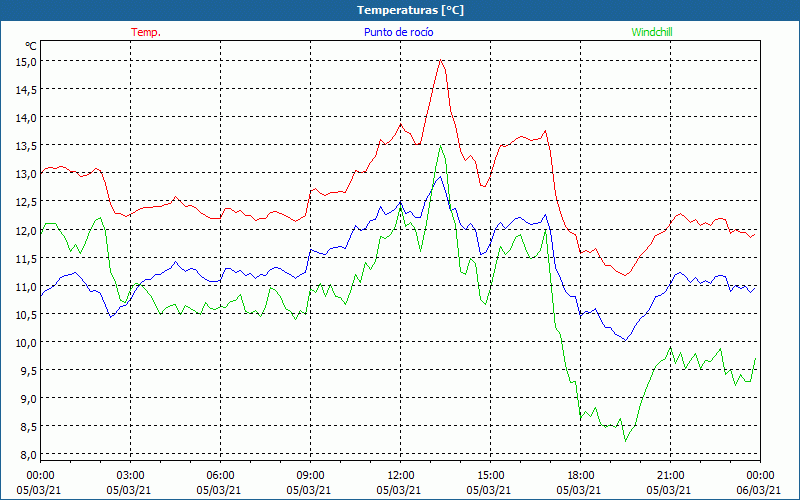Click the 21:00 time axis label
This screenshot has width=800, height=500.
(670, 476)
